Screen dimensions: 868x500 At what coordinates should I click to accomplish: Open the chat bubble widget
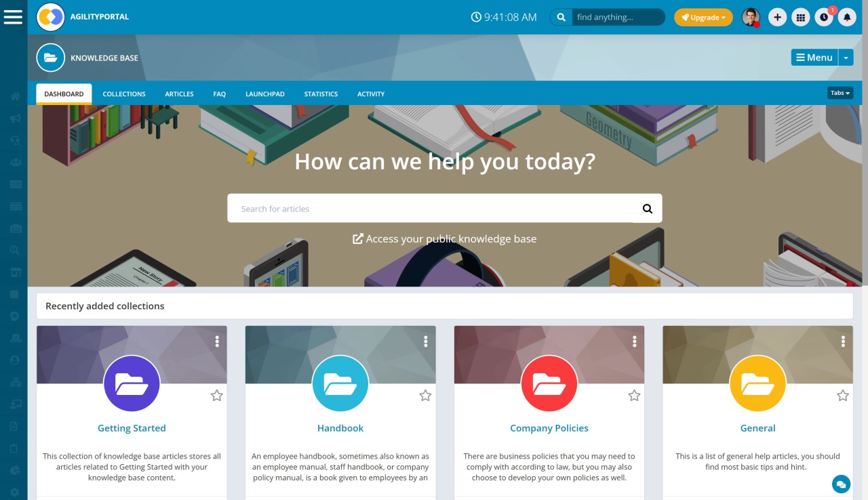click(841, 484)
